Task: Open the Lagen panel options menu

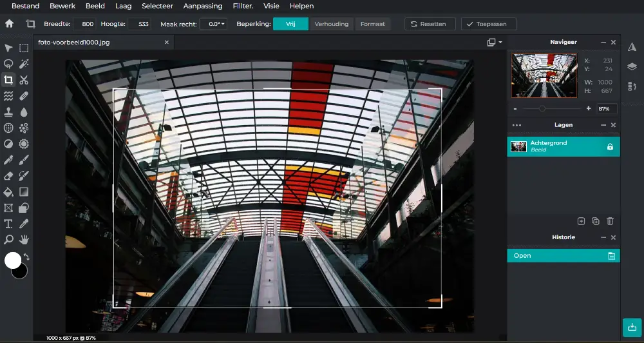Action: pyautogui.click(x=516, y=125)
